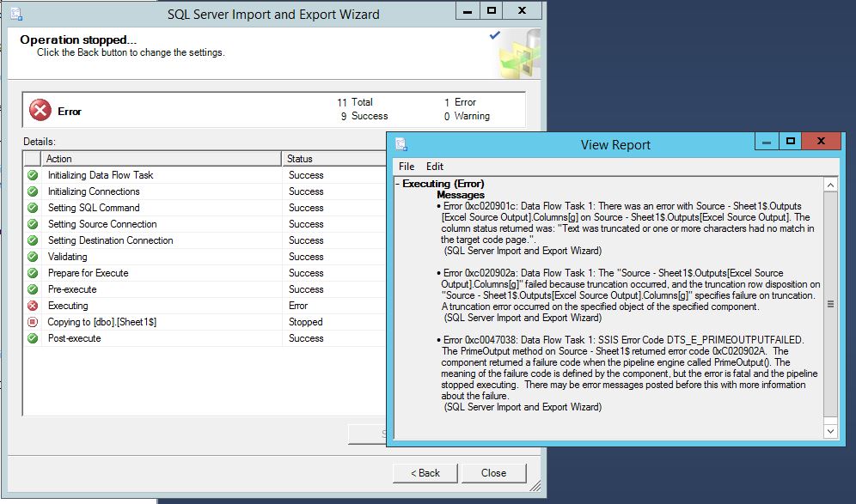Click success icon for Post-execute row
This screenshot has height=504, width=856.
click(33, 338)
